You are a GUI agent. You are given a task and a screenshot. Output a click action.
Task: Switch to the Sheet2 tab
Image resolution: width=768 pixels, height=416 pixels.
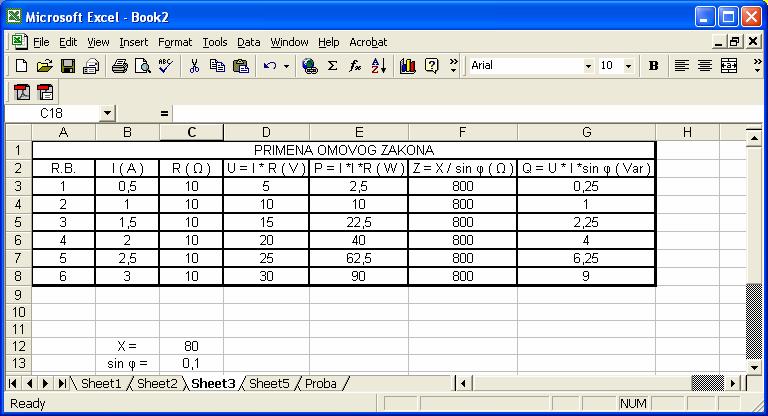(x=157, y=383)
